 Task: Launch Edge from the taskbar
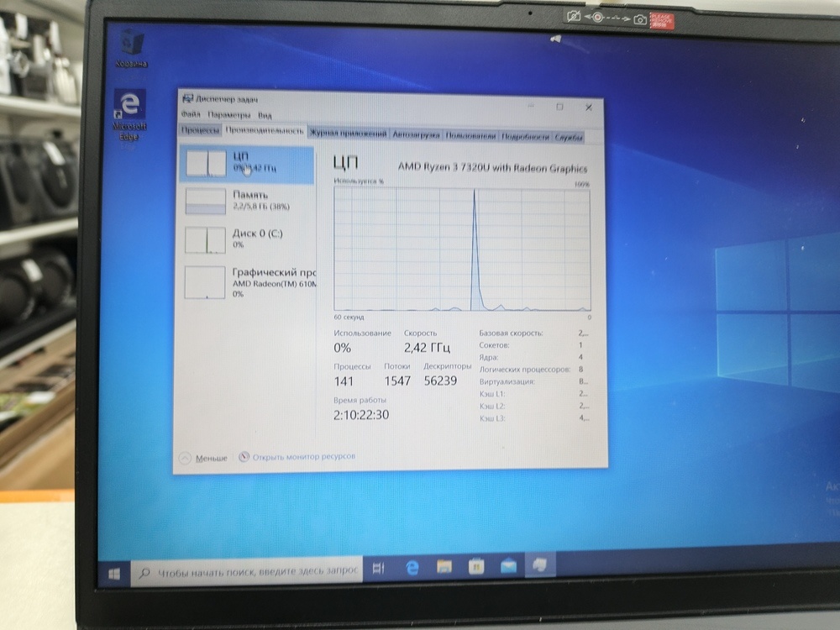[412, 567]
